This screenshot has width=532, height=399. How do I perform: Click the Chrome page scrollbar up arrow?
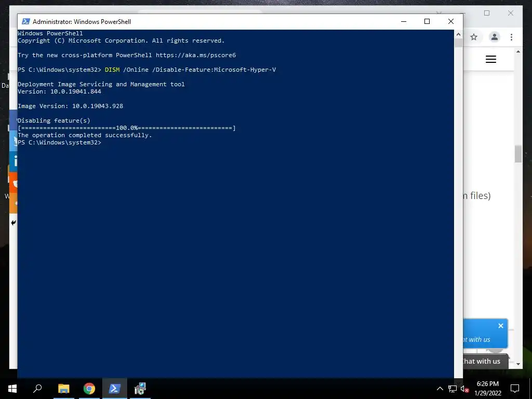[x=518, y=51]
